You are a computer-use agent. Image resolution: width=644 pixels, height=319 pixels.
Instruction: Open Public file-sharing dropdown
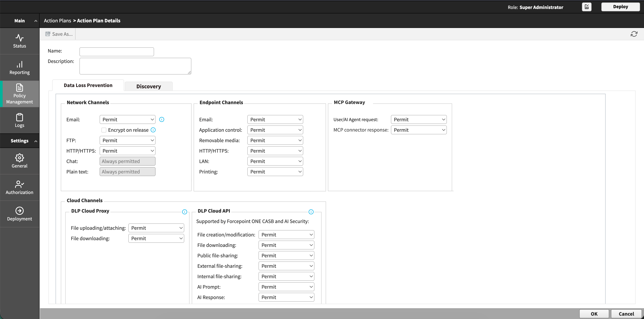pos(286,255)
